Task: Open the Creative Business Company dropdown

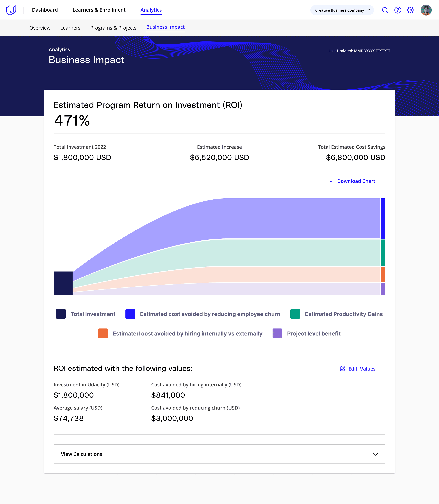Action: [x=342, y=10]
